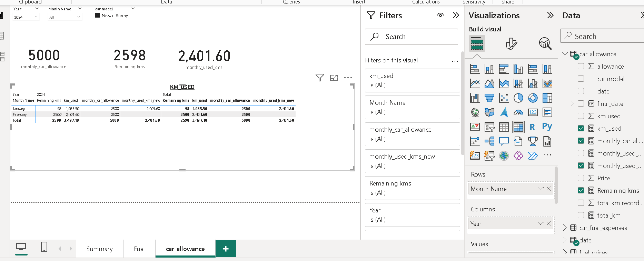Tick the car model field checkbox
The height and width of the screenshot is (261, 644).
click(581, 79)
